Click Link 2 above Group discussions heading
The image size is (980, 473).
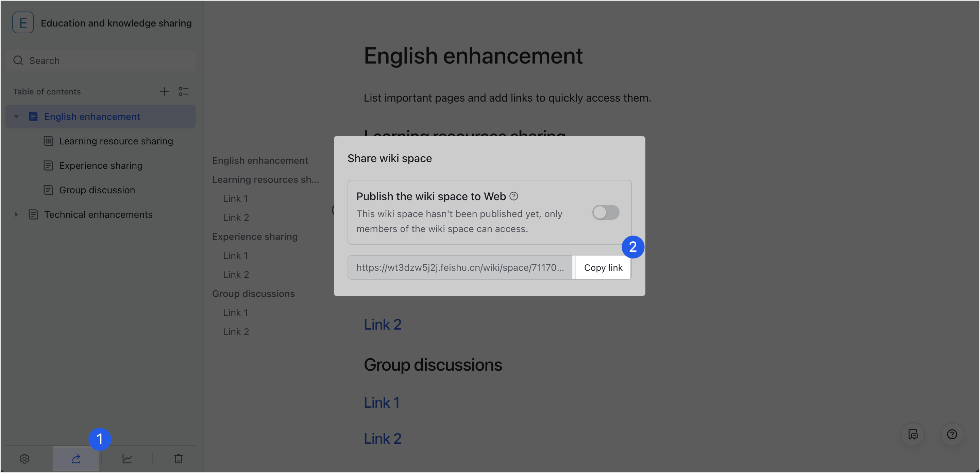[383, 324]
